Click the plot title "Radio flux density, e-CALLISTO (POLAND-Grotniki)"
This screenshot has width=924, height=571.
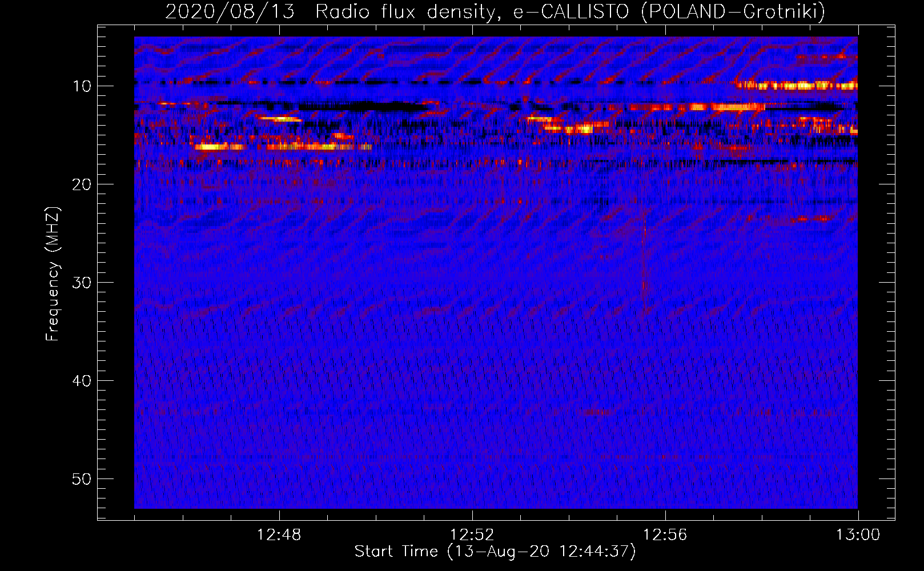click(x=570, y=11)
